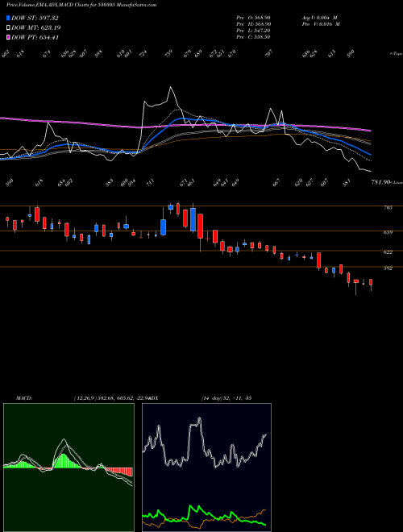
Task: Click the '711' low label under EMA chart
Action: pos(150,184)
